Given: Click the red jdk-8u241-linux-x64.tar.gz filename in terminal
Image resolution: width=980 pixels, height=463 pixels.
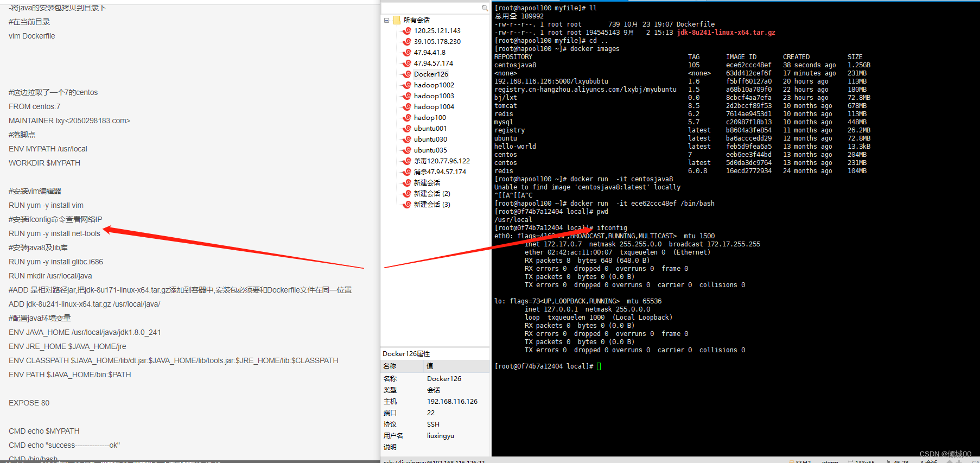Looking at the screenshot, I should (726, 33).
